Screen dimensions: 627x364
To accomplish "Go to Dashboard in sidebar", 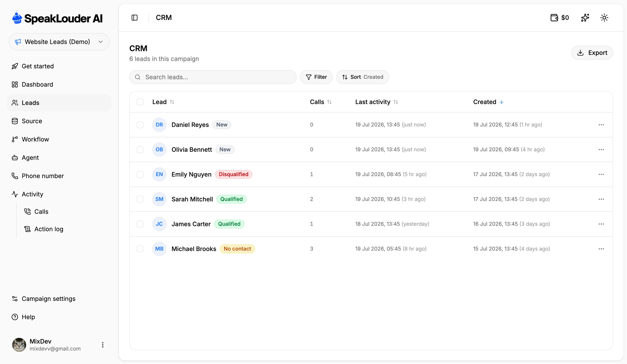I will (x=59, y=85).
